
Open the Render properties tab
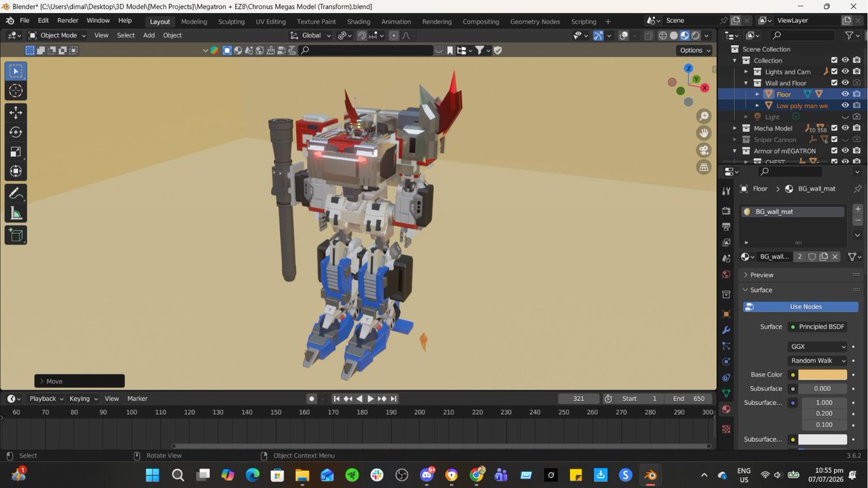[x=726, y=211]
